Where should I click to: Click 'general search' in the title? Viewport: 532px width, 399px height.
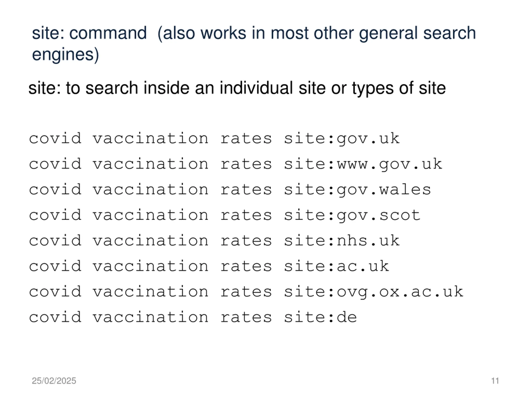[417, 33]
